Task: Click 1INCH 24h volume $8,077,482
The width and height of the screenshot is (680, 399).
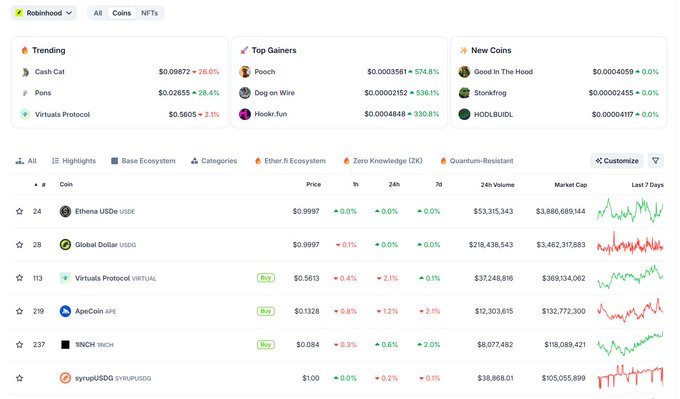Action: coord(495,345)
